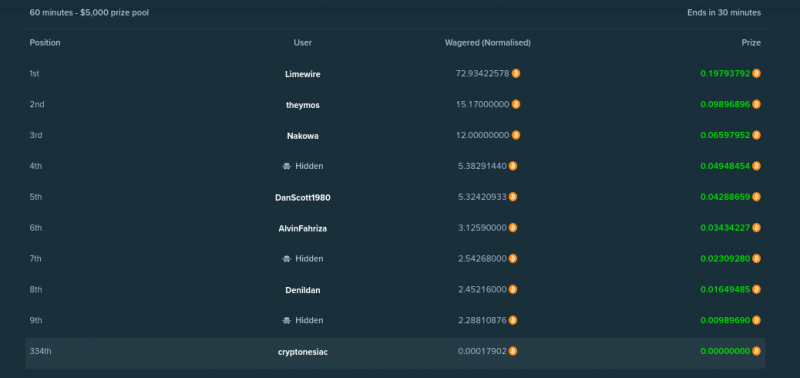The image size is (800, 378).
Task: Click the bitcoin icon next to prize 0.03434227
Action: point(756,228)
